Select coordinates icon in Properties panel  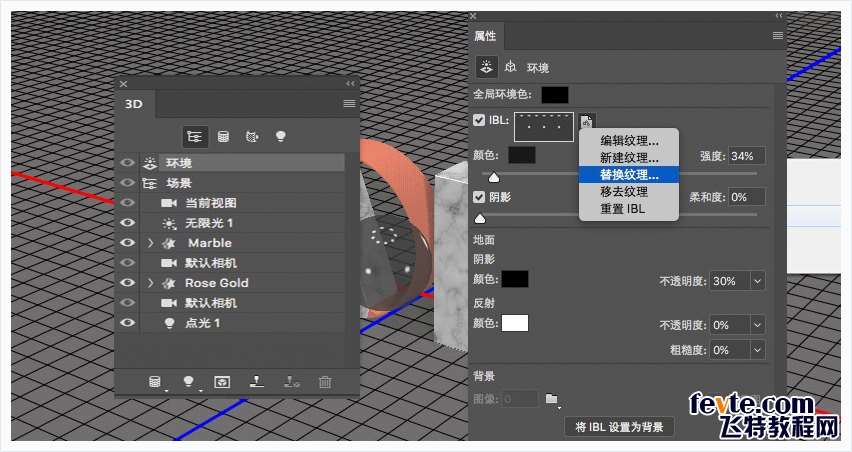pos(510,67)
